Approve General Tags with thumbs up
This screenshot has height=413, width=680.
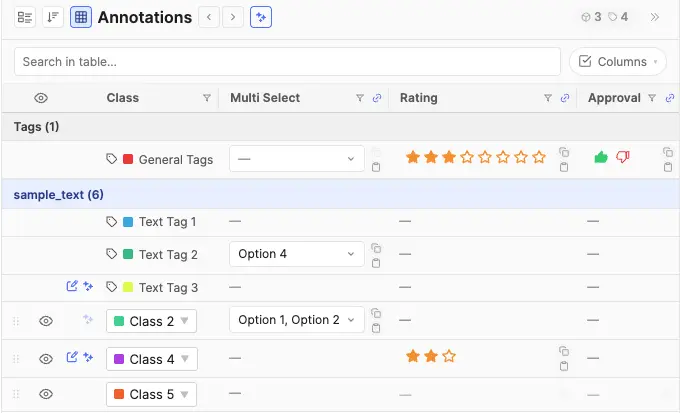601,157
